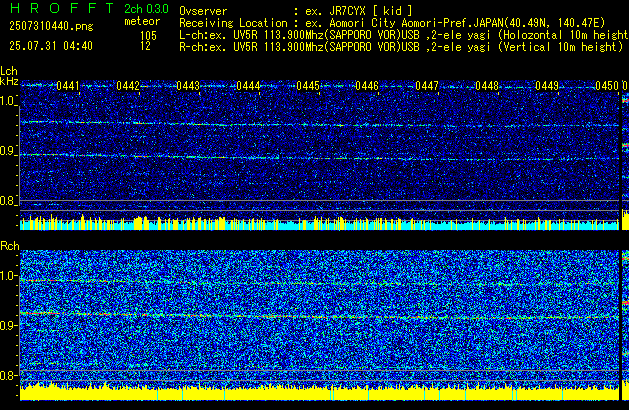
Task: Click the 0449 time marker
Action: [547, 86]
